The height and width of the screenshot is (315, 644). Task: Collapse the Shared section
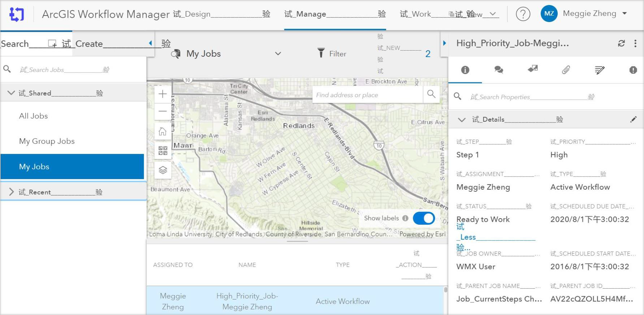11,93
